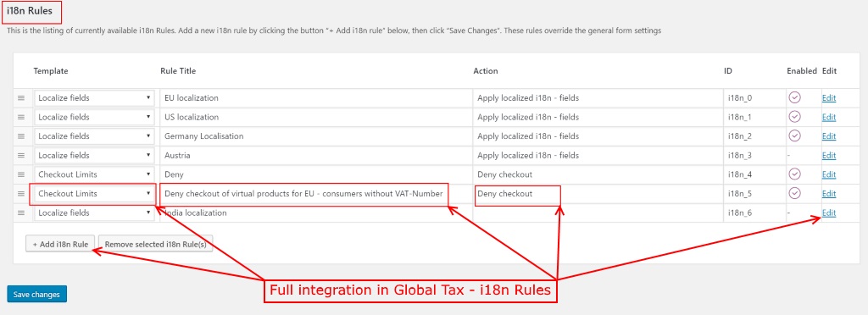The image size is (868, 315).
Task: Select the i18n_5 ID cell
Action: [x=754, y=193]
